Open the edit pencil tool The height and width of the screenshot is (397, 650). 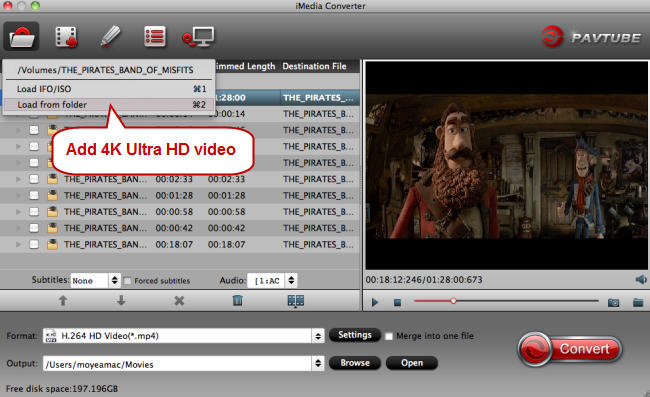[x=110, y=36]
